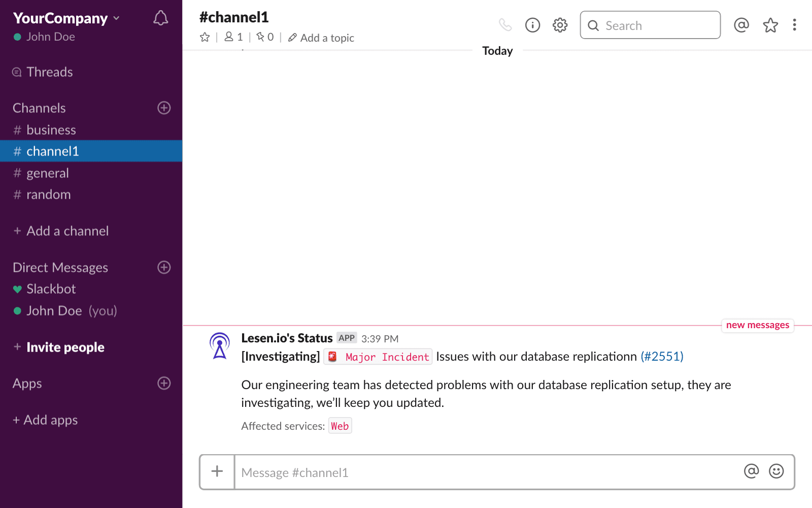Go to the random channel

(91, 195)
